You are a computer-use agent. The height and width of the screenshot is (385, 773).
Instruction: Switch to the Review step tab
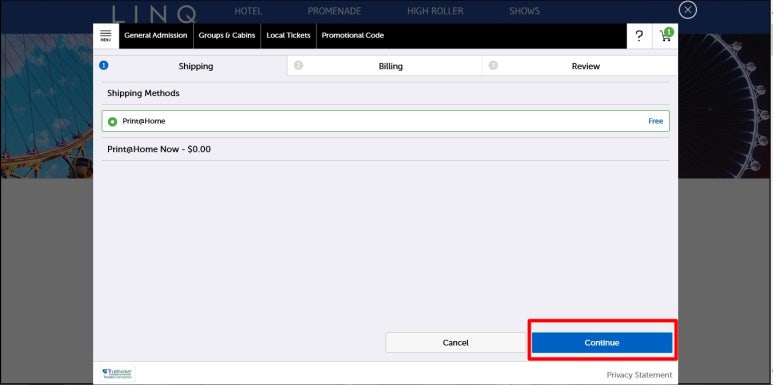coord(580,66)
